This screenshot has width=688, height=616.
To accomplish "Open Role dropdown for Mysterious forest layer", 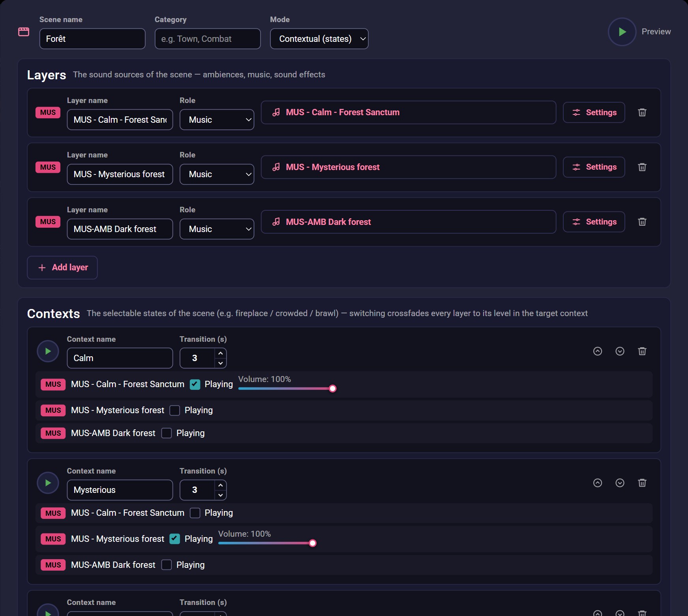I will [x=217, y=174].
